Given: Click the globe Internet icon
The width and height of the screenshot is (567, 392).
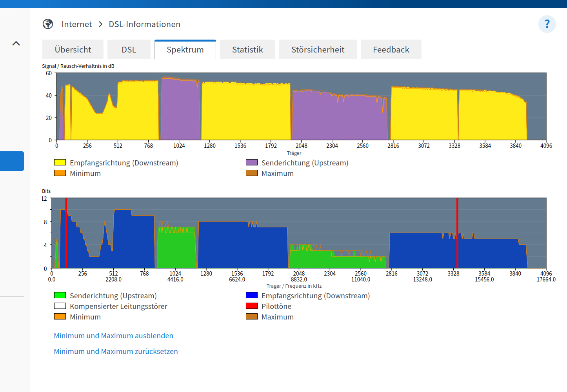Looking at the screenshot, I should point(48,24).
